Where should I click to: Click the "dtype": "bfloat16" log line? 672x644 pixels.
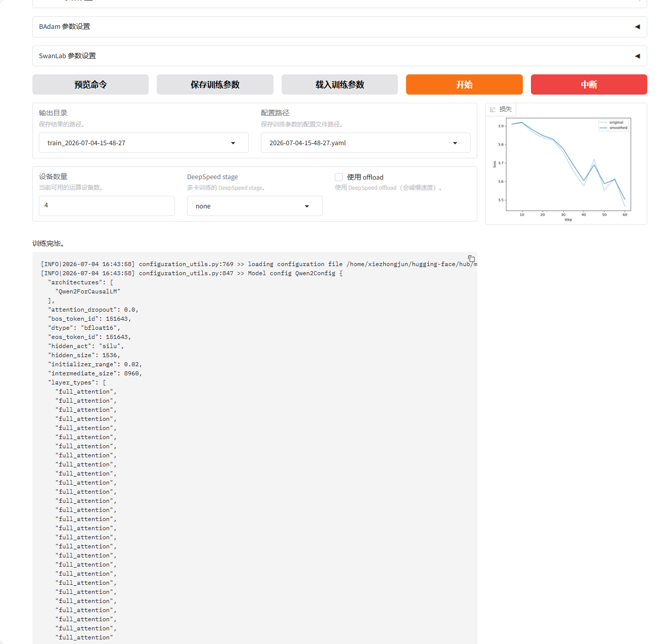coord(84,328)
